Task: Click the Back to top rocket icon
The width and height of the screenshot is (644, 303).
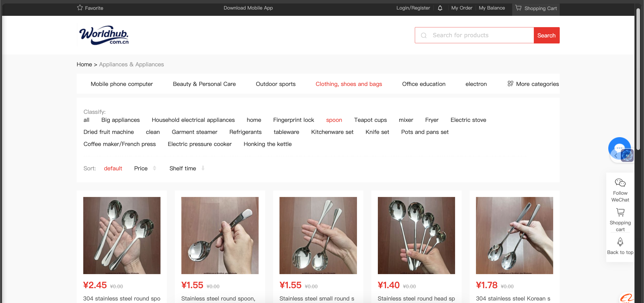Action: (x=620, y=242)
